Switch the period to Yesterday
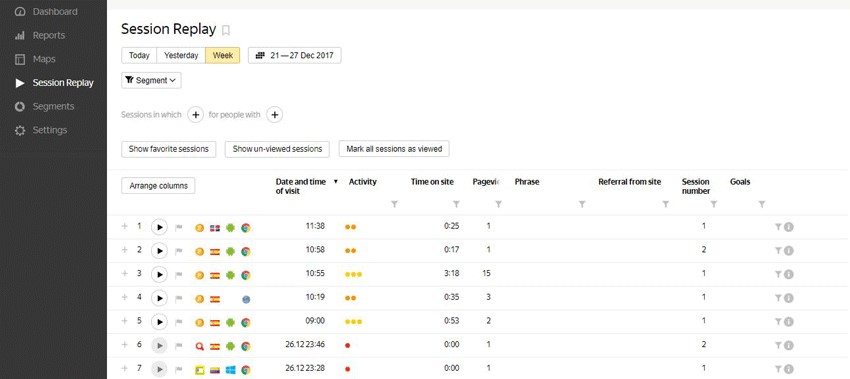This screenshot has height=379, width=850. click(x=181, y=55)
